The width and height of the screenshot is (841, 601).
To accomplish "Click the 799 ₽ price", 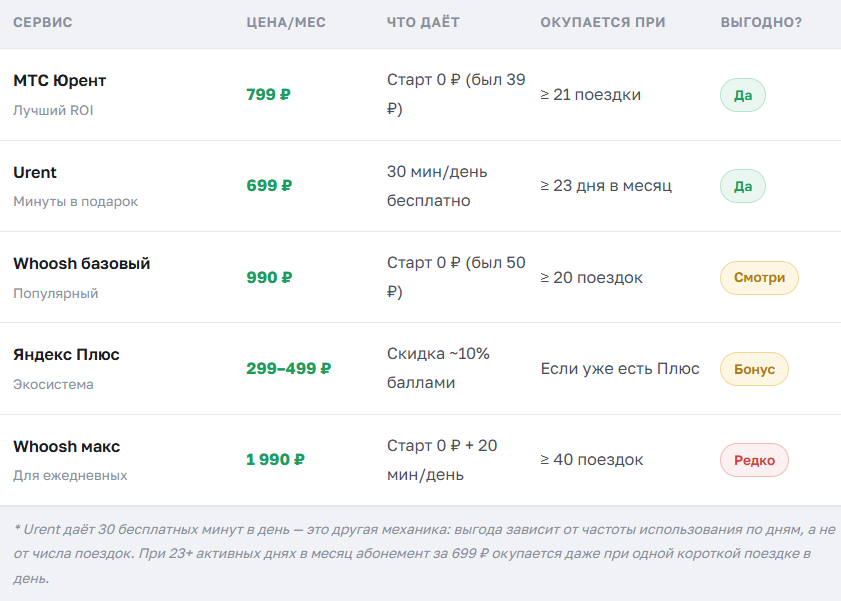I will point(268,95).
